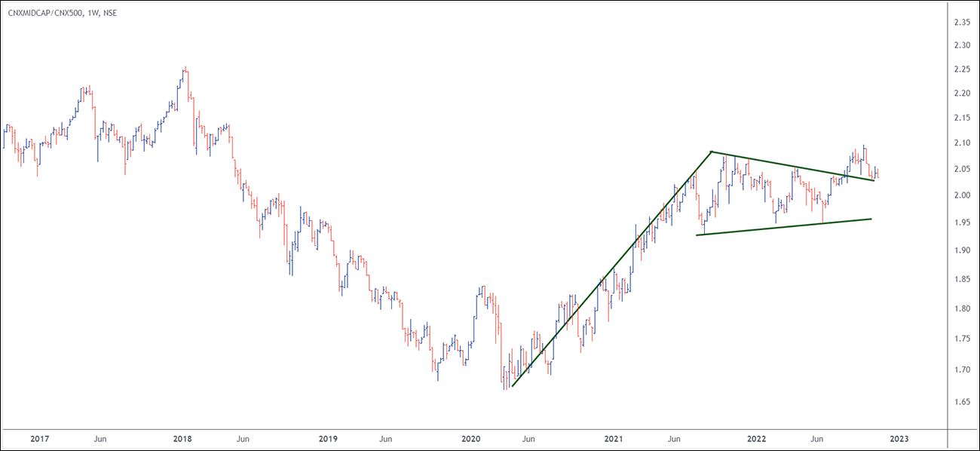Click the CNXMIDCAP/CNX500 symbol title
980x451 pixels.
59,12
